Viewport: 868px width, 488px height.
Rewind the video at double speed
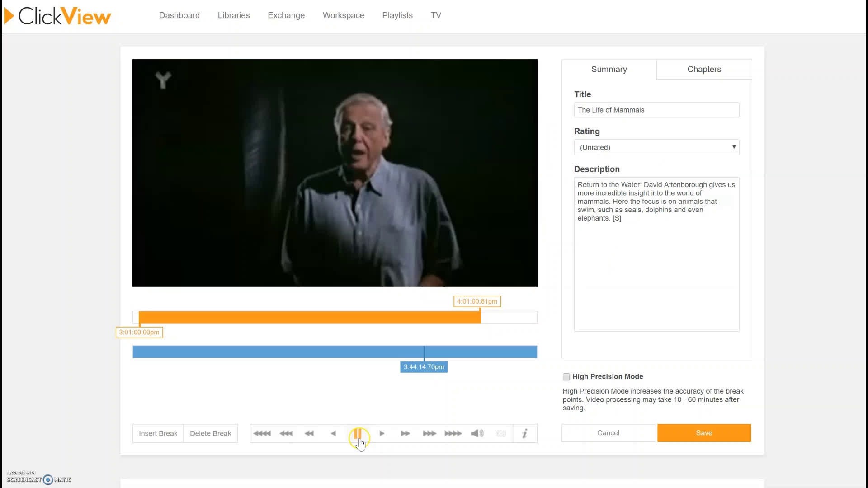coord(309,433)
